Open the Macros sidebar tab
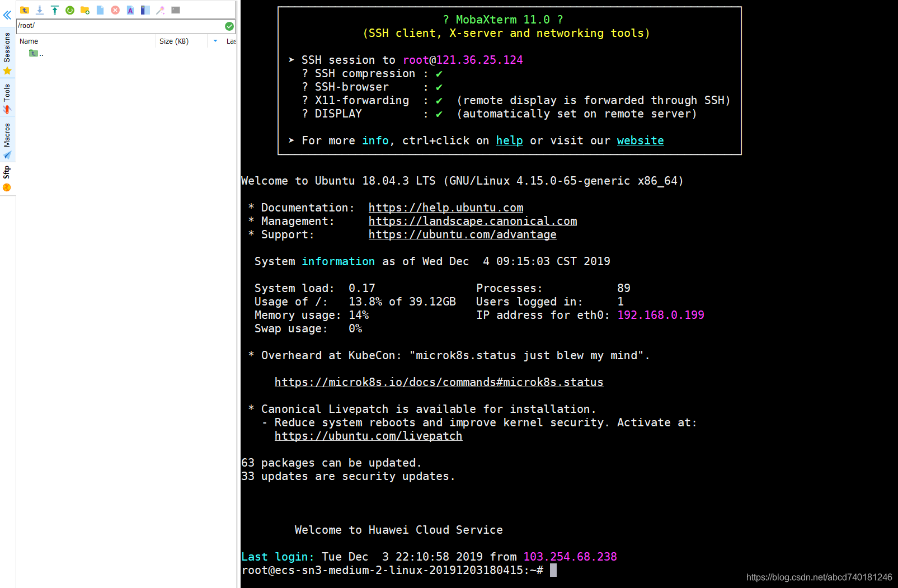Image resolution: width=898 pixels, height=588 pixels. [x=7, y=140]
